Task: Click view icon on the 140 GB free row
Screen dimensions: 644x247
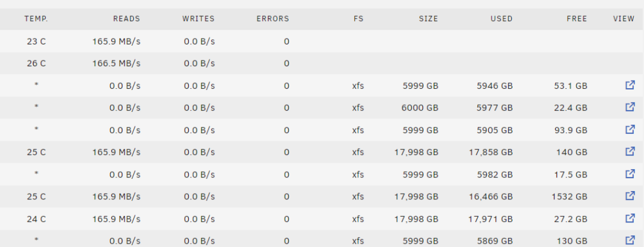Action: tap(630, 152)
